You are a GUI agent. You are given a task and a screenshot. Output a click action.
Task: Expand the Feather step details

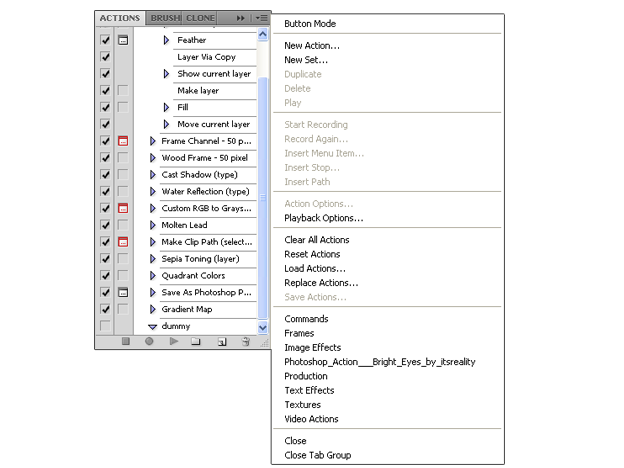(167, 41)
